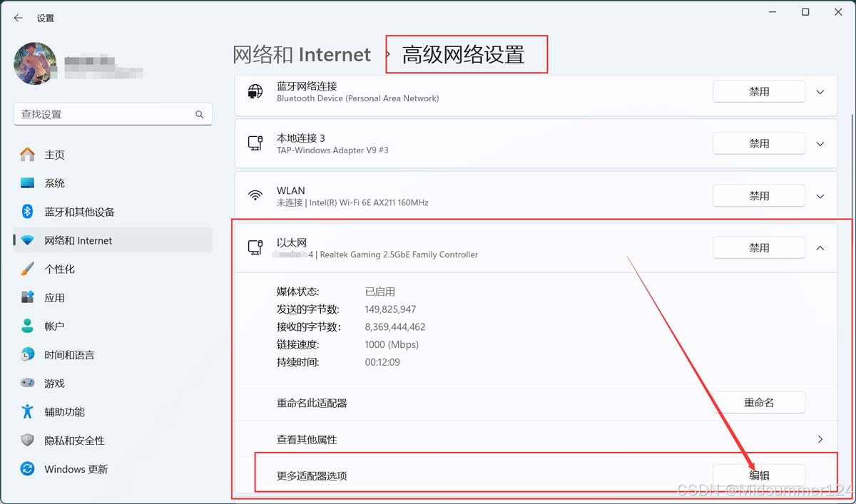Click the 应用 apps icon in the sidebar
This screenshot has width=856, height=504.
[27, 297]
